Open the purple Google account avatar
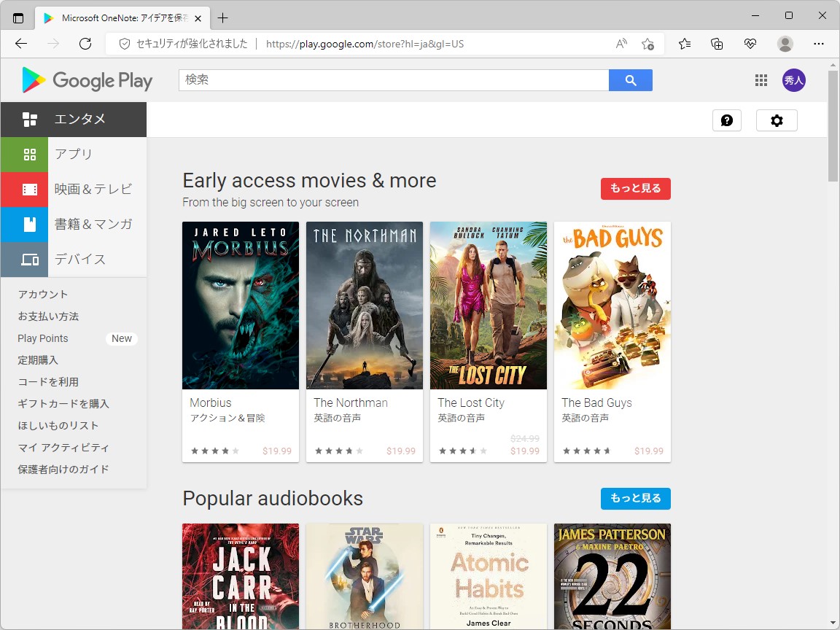Screen dimensions: 840x630 pyautogui.click(x=793, y=80)
